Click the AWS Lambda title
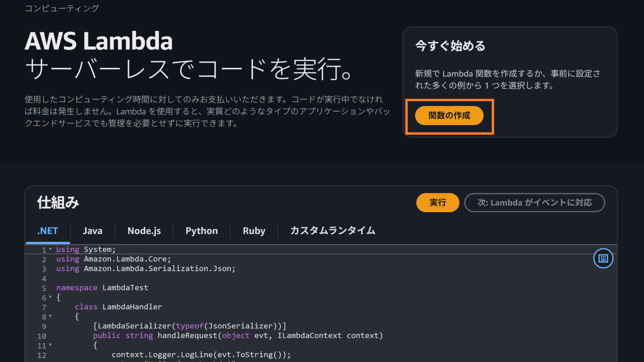644x362 pixels. coord(99,41)
